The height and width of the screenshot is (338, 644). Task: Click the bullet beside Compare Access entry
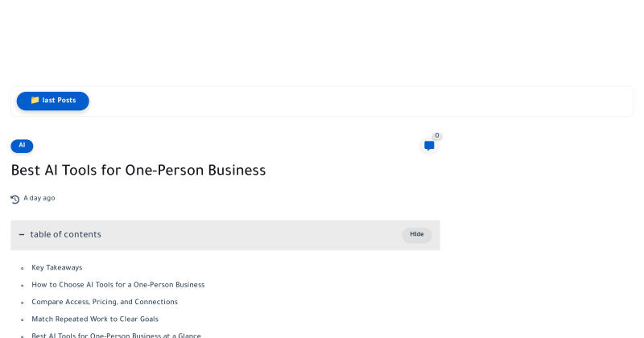pos(23,303)
